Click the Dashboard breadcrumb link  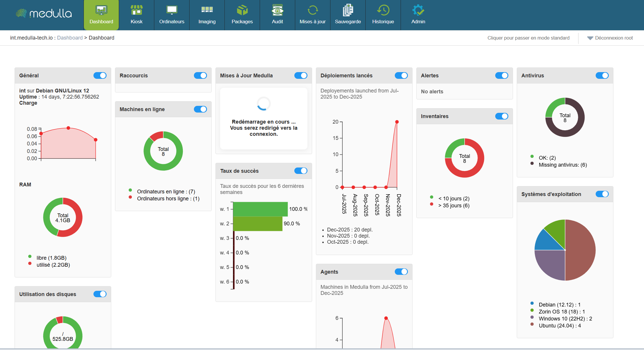click(70, 38)
